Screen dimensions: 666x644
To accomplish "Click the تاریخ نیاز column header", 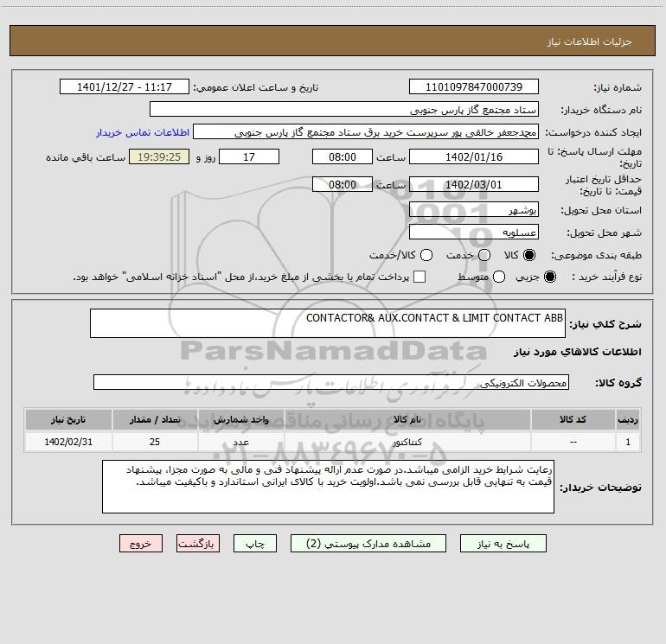I will 68,420.
